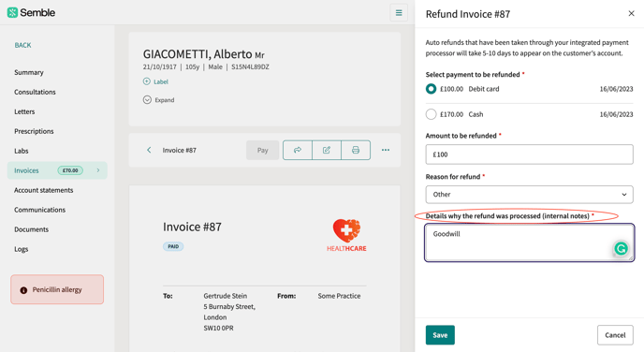The width and height of the screenshot is (644, 352).
Task: Cancel the refund dialog
Action: tap(615, 335)
